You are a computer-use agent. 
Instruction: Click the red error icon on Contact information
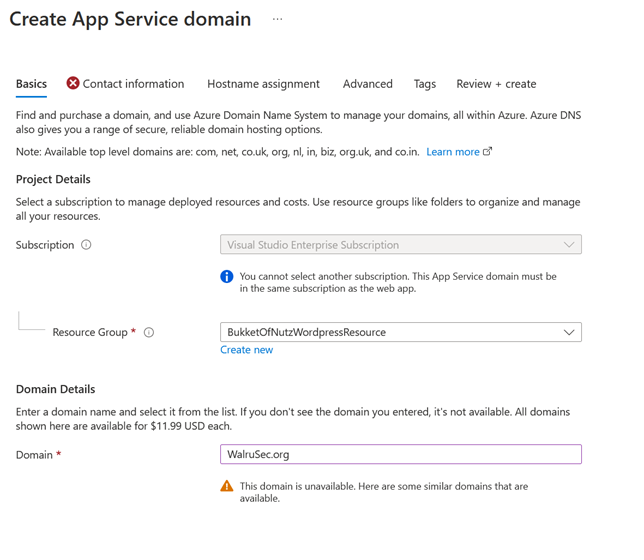(x=73, y=83)
